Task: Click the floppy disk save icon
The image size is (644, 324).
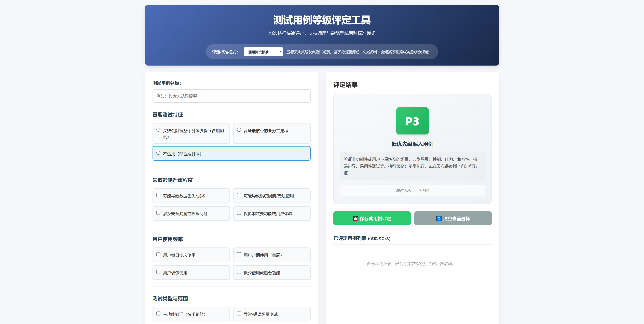Action: click(x=355, y=218)
